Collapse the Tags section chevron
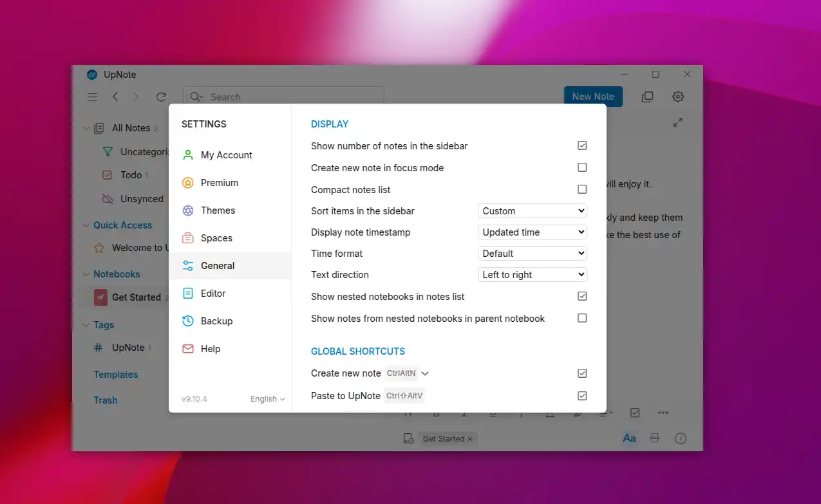The width and height of the screenshot is (821, 504). (x=86, y=325)
